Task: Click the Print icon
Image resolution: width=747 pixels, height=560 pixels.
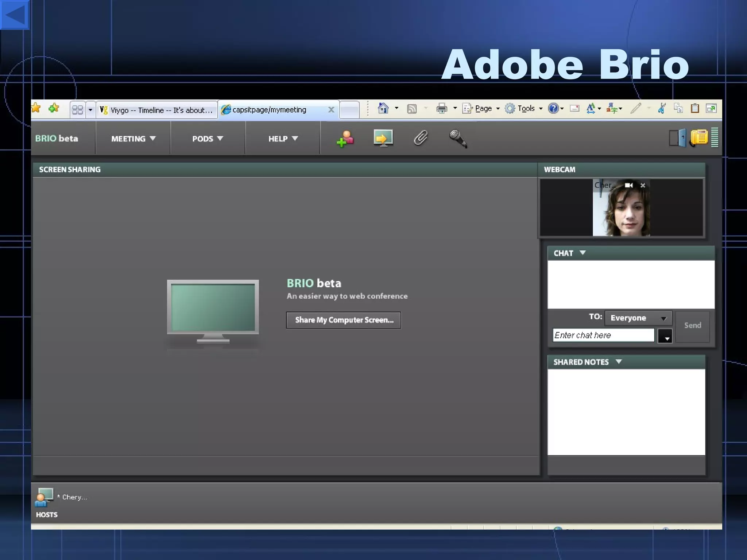Action: coord(442,108)
